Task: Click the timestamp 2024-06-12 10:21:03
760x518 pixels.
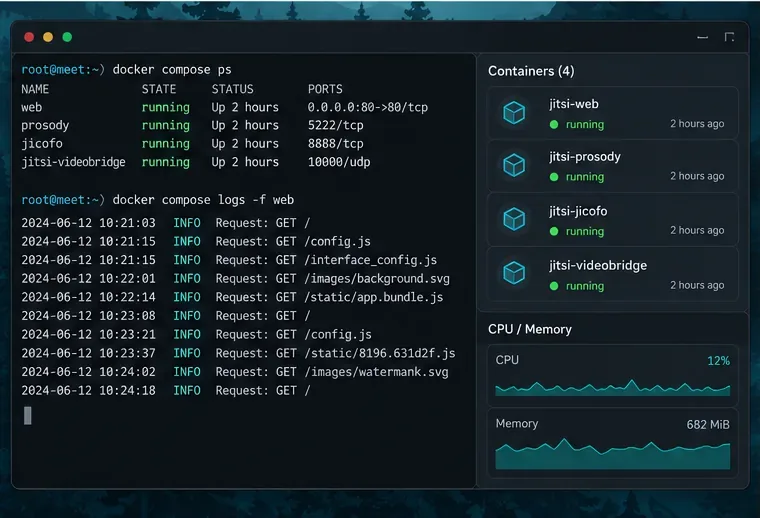Action: (x=89, y=223)
